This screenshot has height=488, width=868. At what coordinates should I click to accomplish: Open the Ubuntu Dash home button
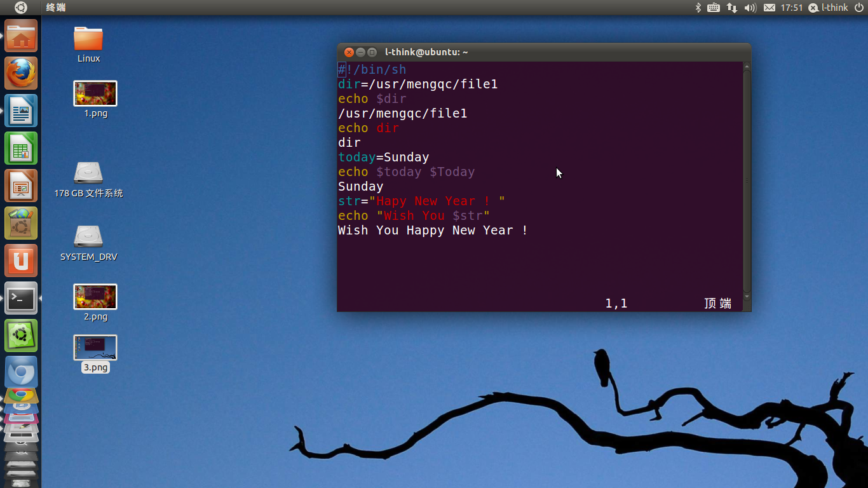click(x=20, y=8)
